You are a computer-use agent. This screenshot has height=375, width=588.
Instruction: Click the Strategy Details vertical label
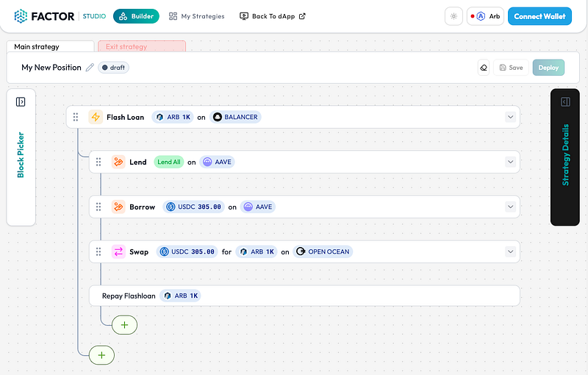click(565, 155)
